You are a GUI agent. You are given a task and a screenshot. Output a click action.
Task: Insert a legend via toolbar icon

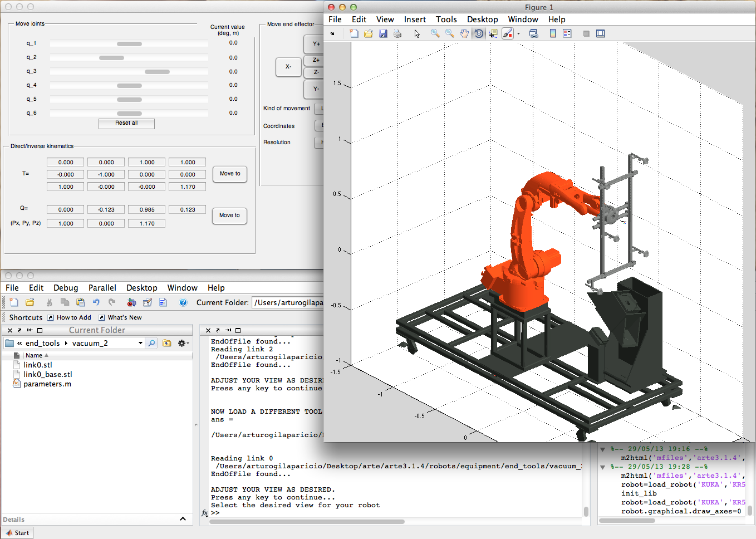pyautogui.click(x=567, y=33)
